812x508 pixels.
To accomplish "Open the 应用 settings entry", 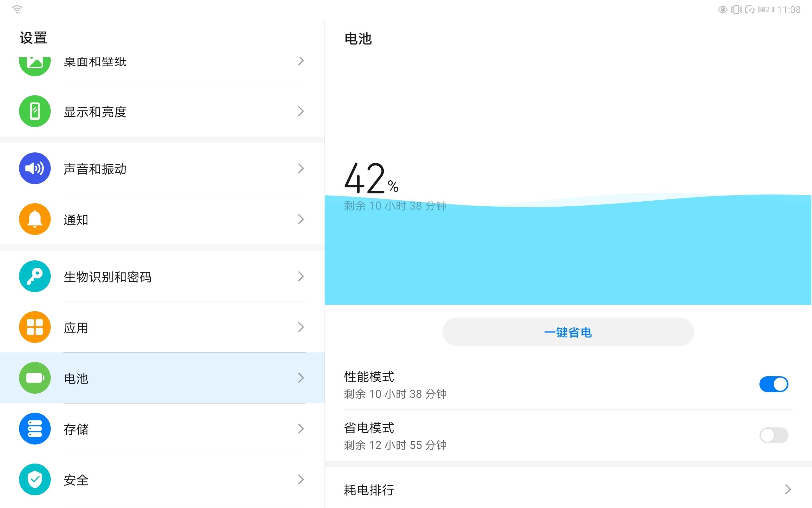I will click(x=162, y=327).
